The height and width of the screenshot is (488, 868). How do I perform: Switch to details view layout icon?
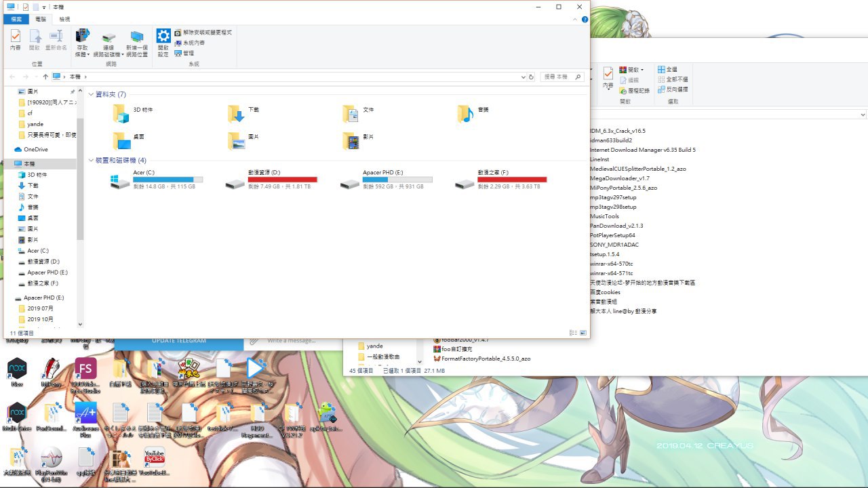(573, 333)
